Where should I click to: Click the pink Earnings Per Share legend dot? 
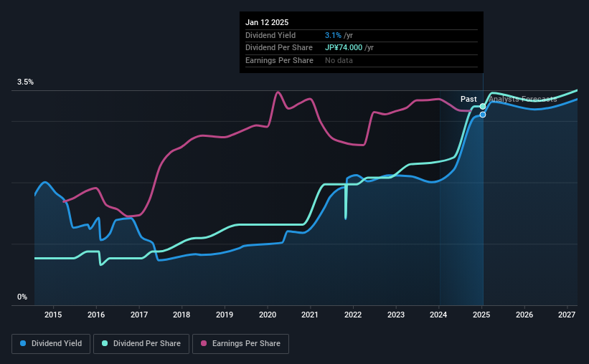204,343
